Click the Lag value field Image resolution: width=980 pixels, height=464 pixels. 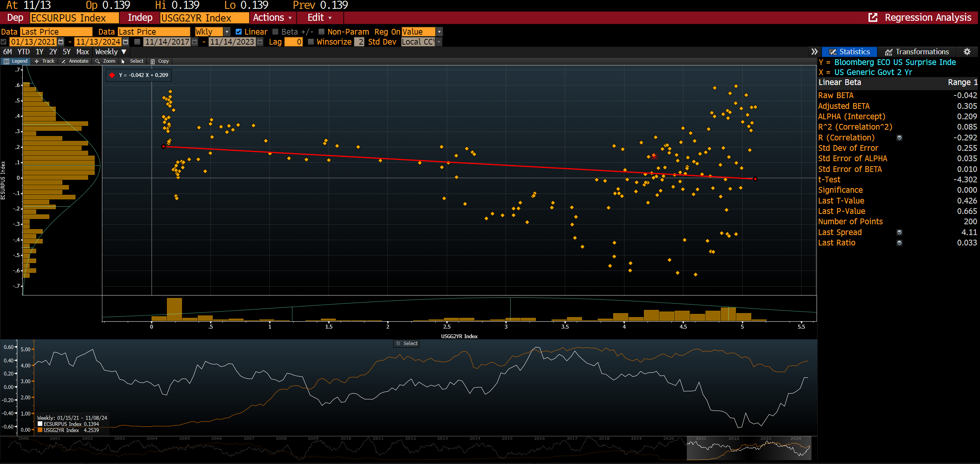[x=294, y=42]
